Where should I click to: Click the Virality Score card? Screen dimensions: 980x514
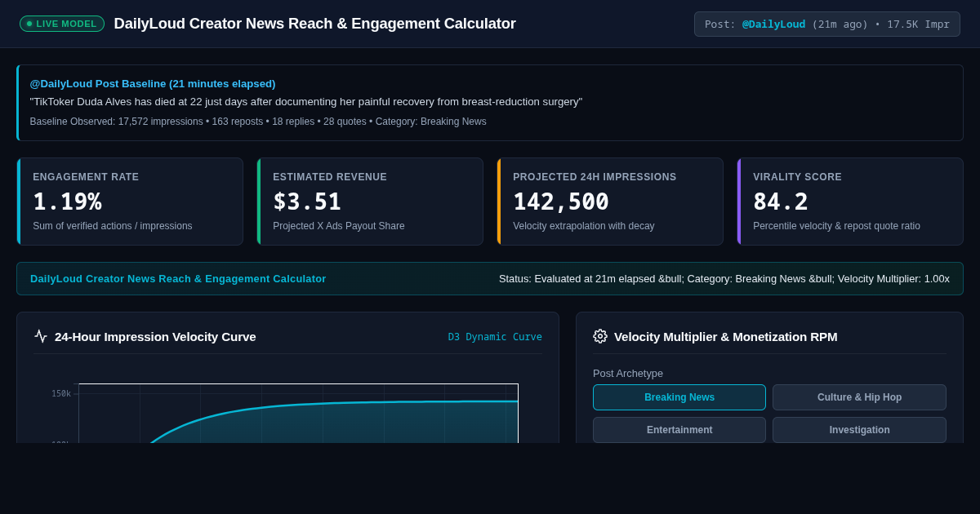(850, 202)
